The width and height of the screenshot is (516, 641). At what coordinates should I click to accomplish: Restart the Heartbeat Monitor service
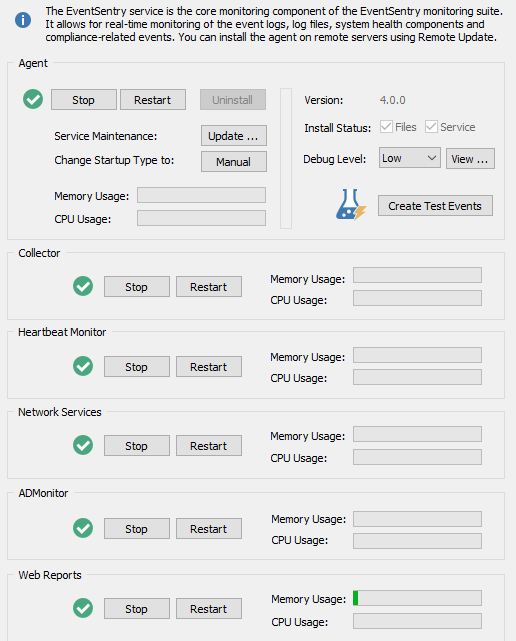(x=209, y=367)
